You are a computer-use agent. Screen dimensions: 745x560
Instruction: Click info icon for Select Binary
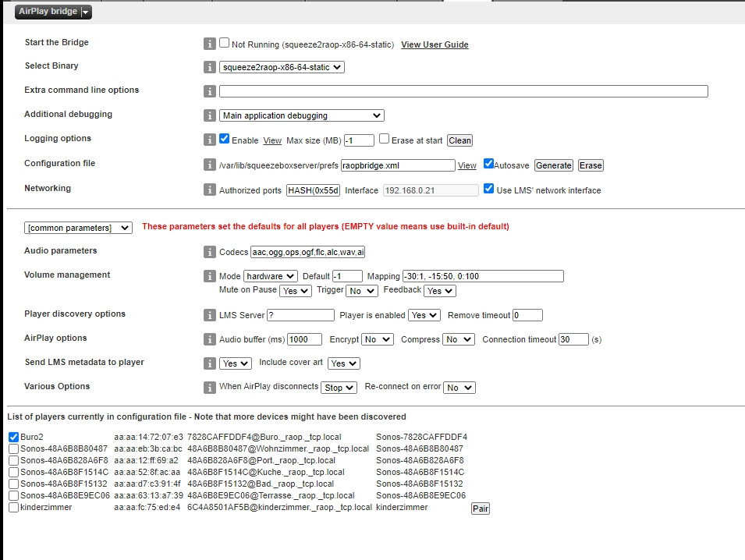click(x=210, y=67)
